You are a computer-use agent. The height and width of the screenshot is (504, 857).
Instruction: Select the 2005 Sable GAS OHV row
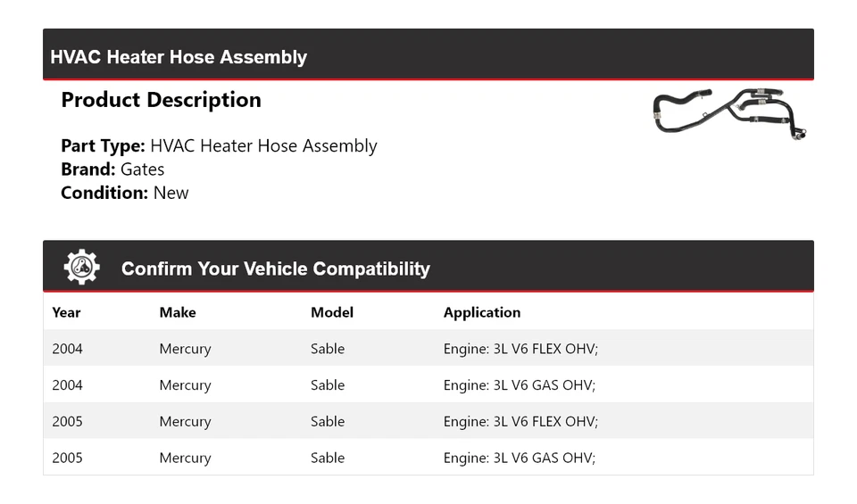(x=428, y=458)
